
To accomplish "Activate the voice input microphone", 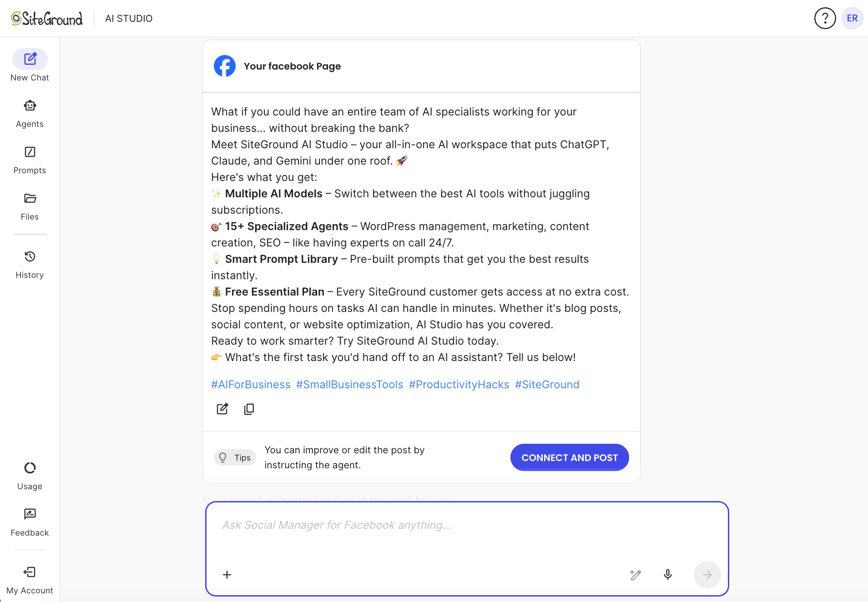I will pos(667,574).
